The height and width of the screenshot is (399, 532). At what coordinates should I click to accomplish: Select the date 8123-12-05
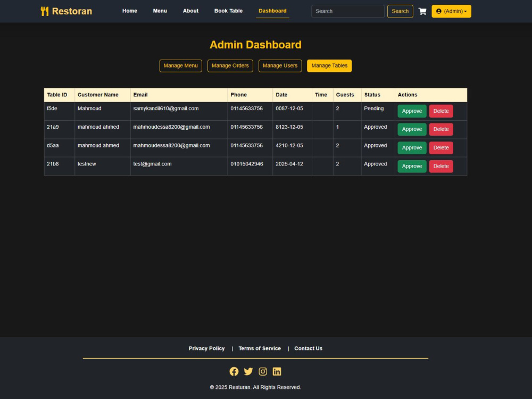coord(289,127)
